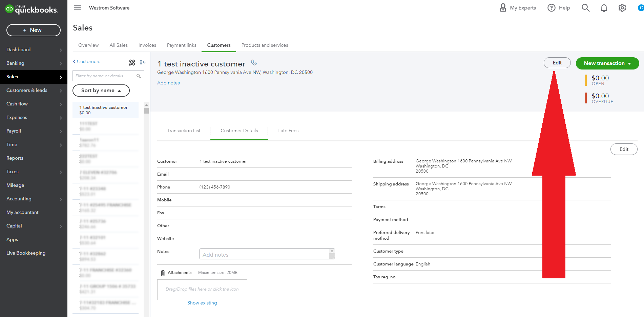
Task: Click the search magnifier in top bar
Action: [x=585, y=8]
